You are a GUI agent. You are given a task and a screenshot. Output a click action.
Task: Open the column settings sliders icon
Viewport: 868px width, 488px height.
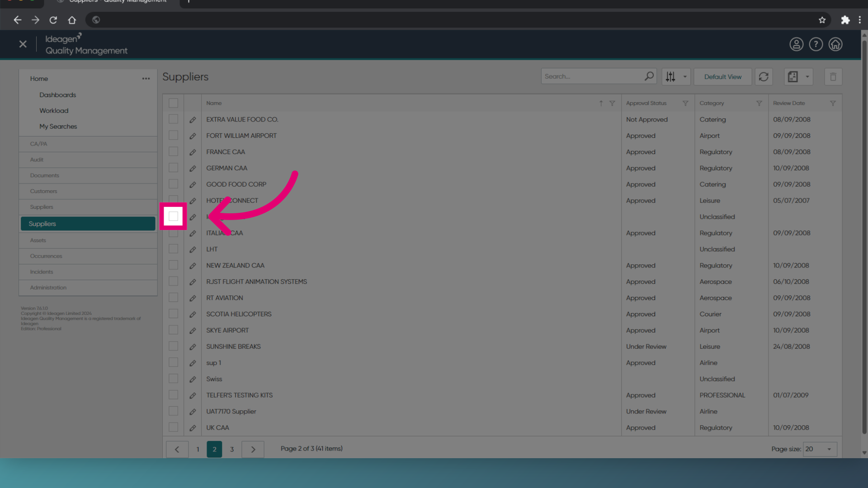(670, 77)
